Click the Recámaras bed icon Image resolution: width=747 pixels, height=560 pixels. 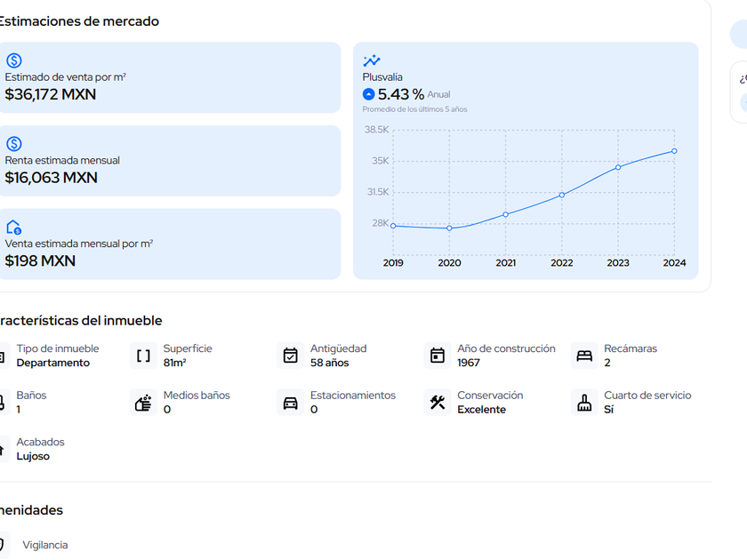pos(584,356)
